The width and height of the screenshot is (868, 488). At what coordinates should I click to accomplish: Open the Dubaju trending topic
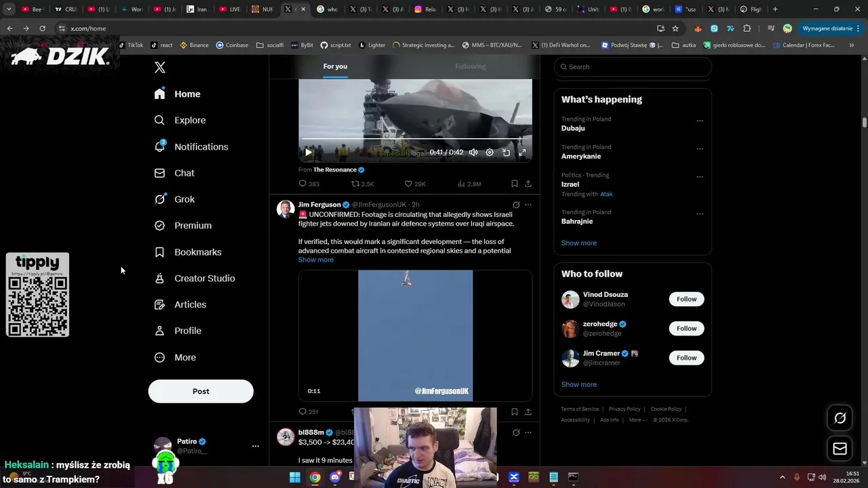(x=573, y=128)
